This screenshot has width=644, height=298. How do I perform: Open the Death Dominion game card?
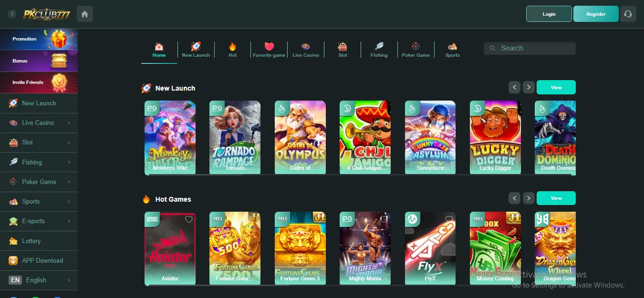(x=555, y=137)
